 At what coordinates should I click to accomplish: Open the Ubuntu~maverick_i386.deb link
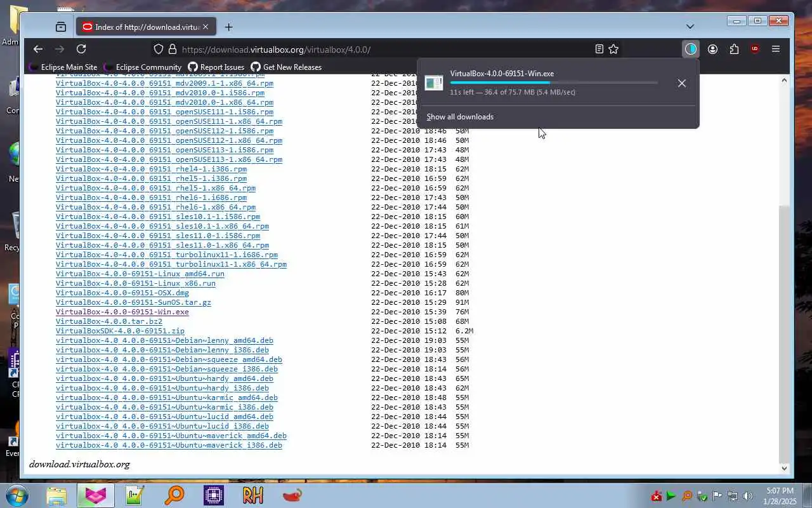(x=169, y=445)
